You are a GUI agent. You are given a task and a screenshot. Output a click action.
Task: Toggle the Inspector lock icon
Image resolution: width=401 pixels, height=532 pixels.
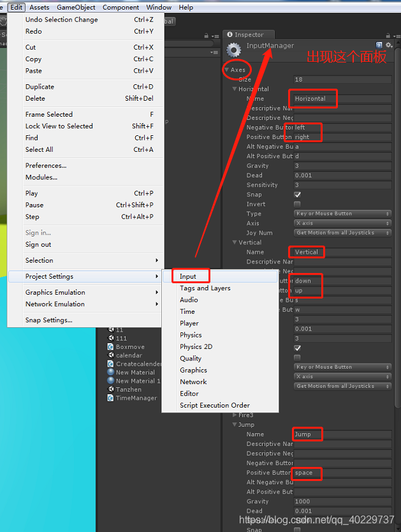388,35
